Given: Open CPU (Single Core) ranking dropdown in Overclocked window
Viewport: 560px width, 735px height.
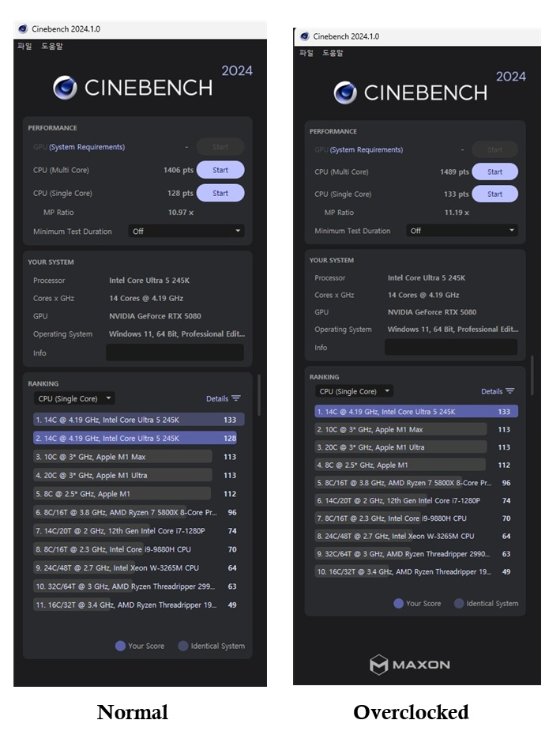Looking at the screenshot, I should [x=355, y=391].
